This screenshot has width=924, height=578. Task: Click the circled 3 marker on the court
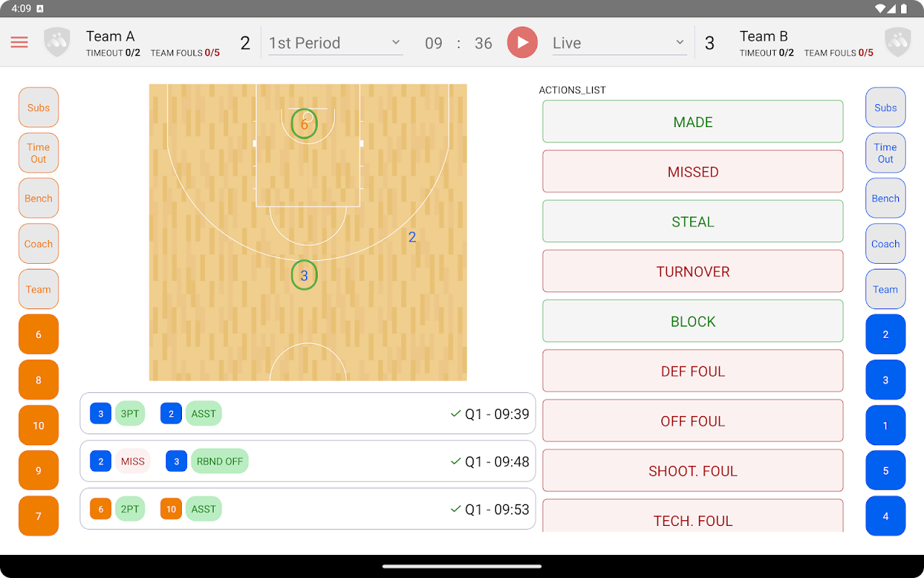coord(304,275)
